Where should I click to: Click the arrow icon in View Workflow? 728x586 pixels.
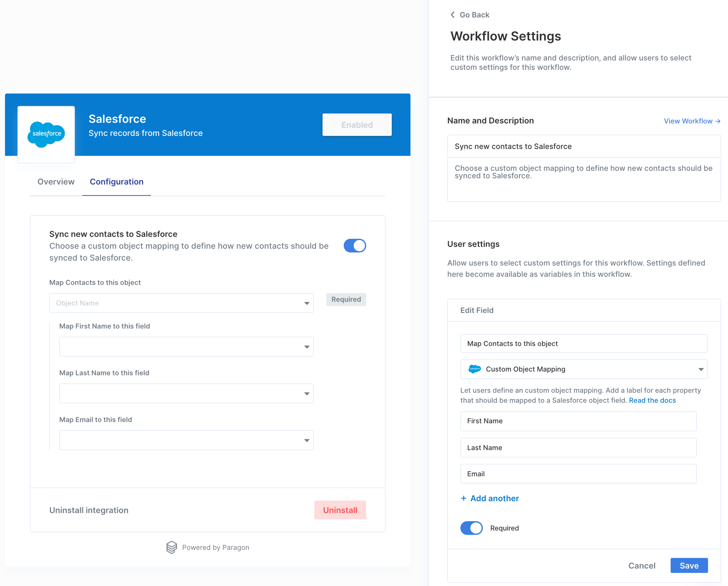coord(718,121)
